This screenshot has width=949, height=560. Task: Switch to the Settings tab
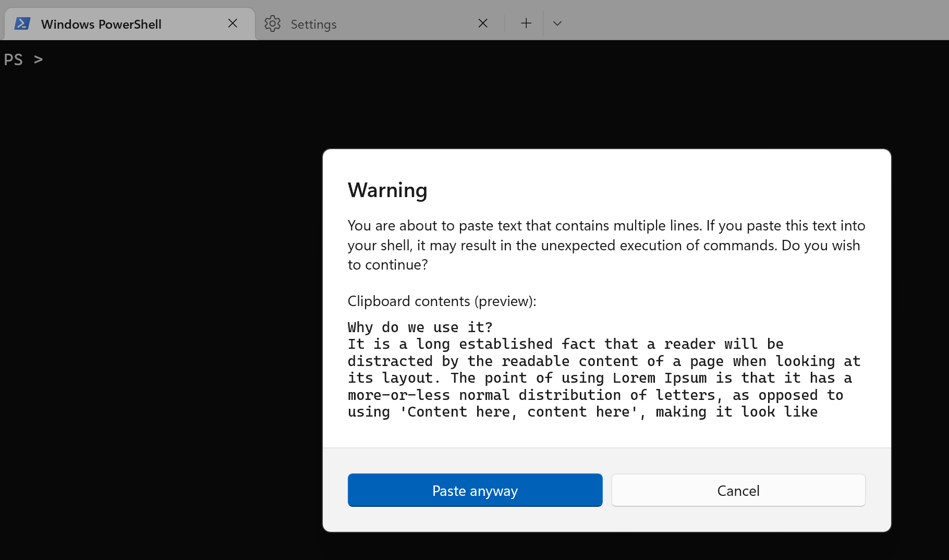pyautogui.click(x=313, y=24)
